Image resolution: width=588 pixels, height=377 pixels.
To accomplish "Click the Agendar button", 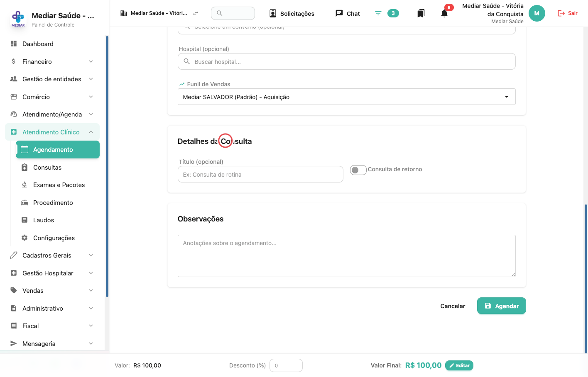I will click(x=502, y=306).
